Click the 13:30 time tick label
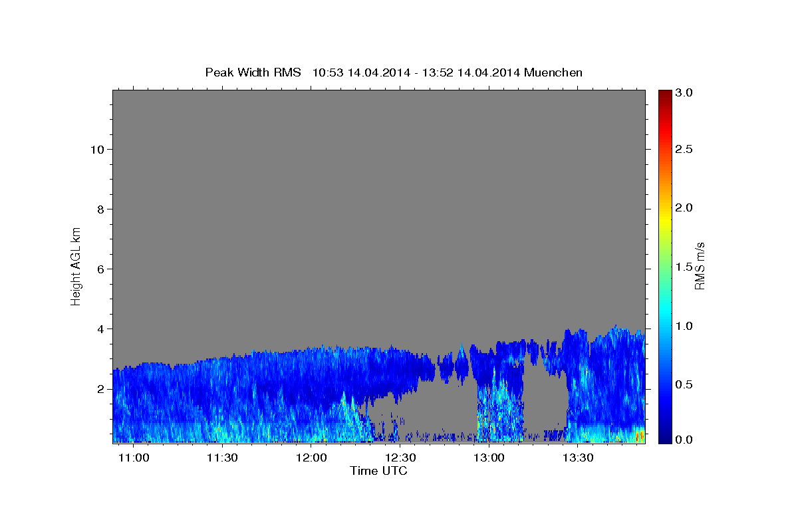798x532 pixels. point(577,458)
